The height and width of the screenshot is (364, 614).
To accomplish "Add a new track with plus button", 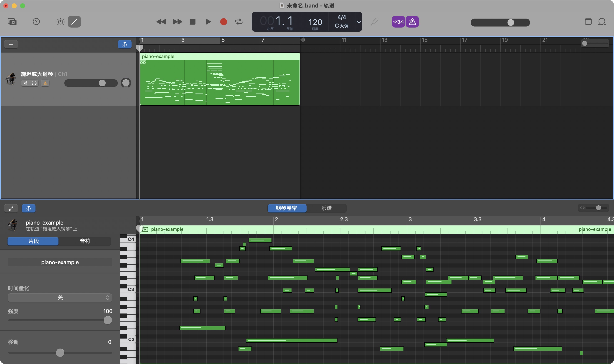I will 11,44.
